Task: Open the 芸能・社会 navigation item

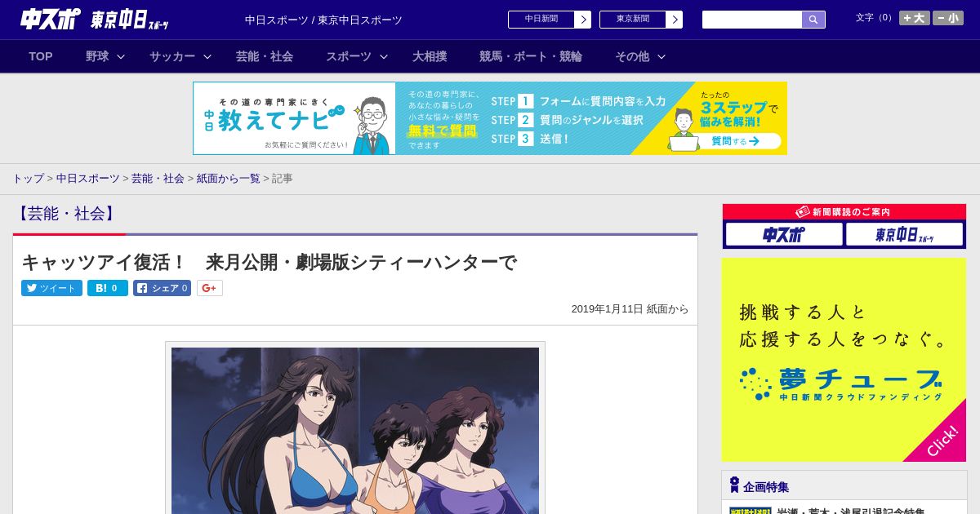Action: click(x=265, y=56)
